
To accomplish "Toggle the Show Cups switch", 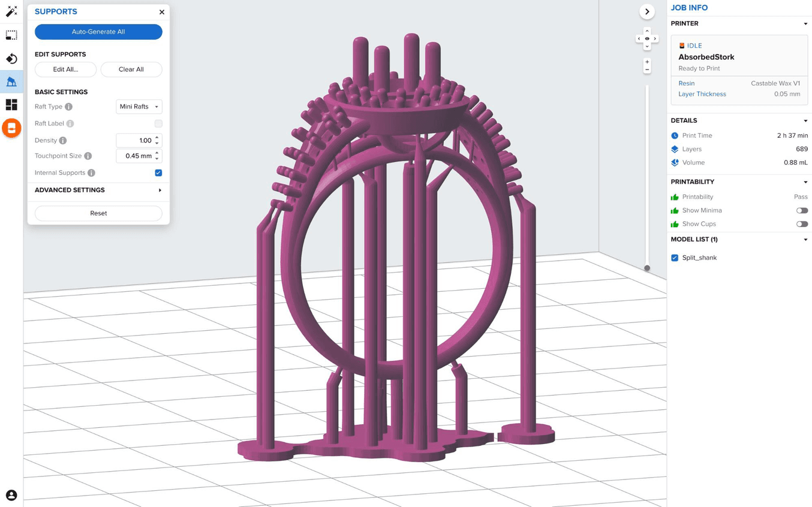I will coord(802,224).
